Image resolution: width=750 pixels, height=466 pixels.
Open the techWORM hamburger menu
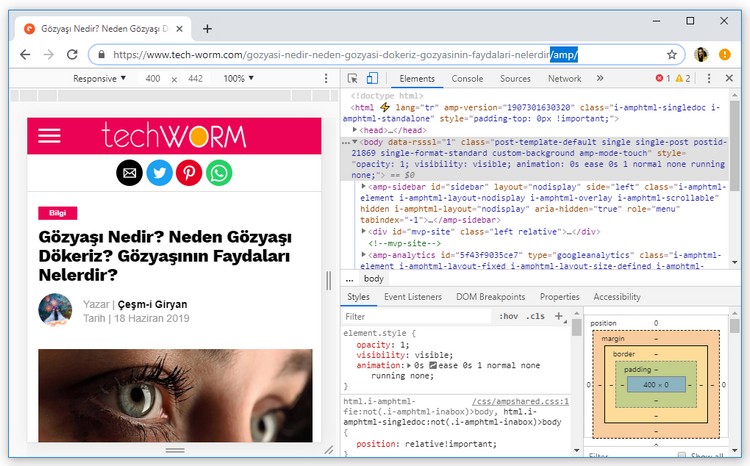click(x=50, y=137)
